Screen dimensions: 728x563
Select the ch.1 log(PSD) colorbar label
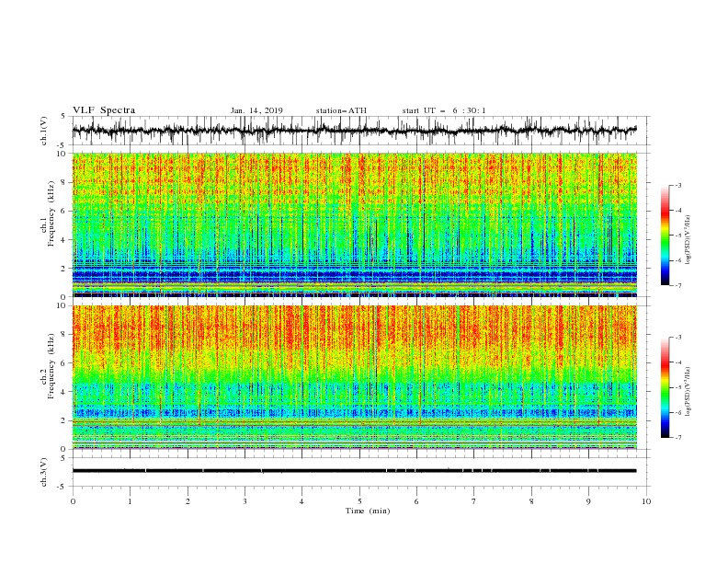(x=688, y=240)
